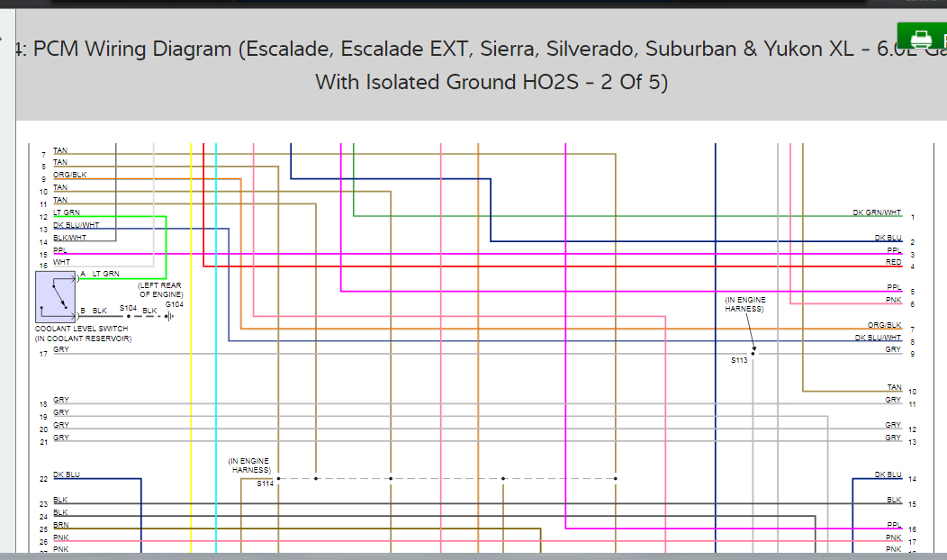Click the green printer icon button
The height and width of the screenshot is (560, 947).
(922, 38)
